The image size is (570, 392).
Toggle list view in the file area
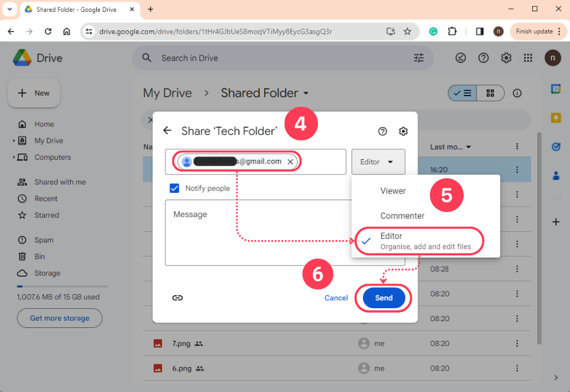pos(462,93)
